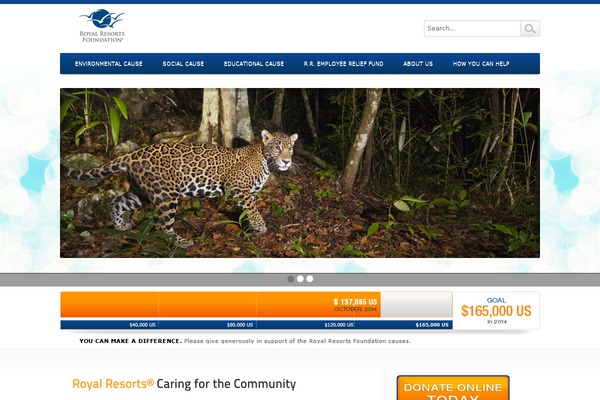Click the $165,000 US goal box

(x=496, y=310)
